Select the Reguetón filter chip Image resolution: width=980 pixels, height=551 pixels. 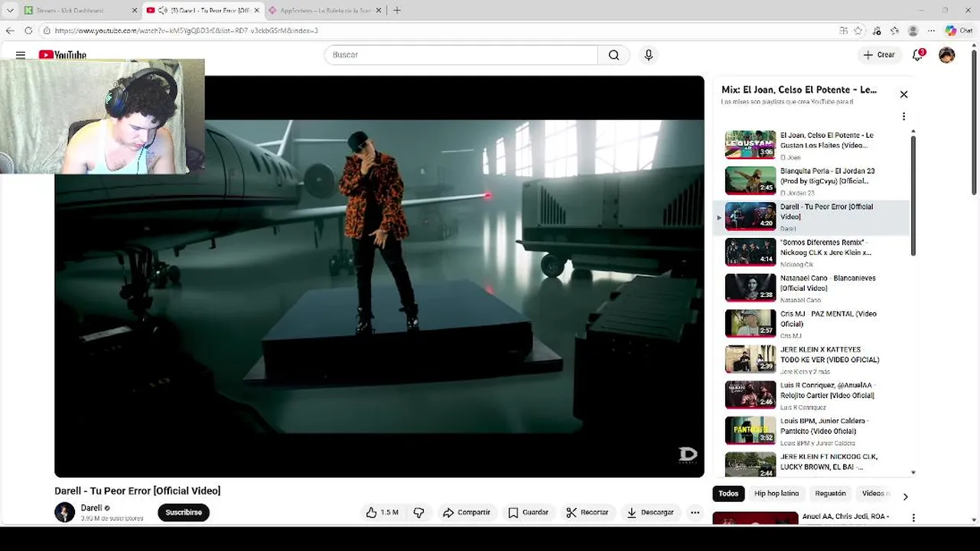tap(831, 494)
